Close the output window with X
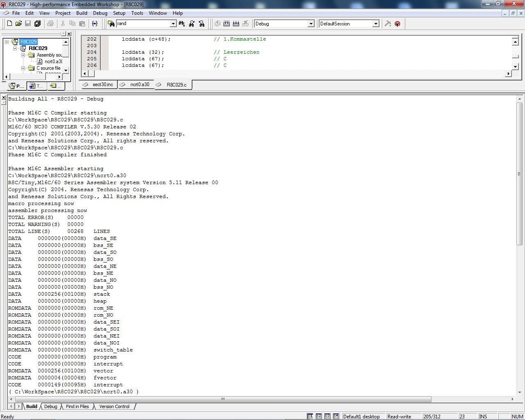 click(x=4, y=98)
